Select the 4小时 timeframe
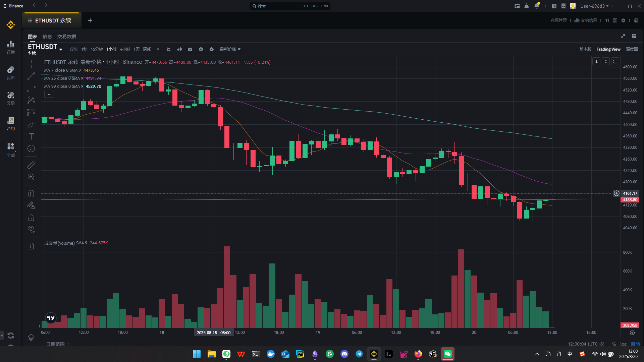644x362 pixels. tap(125, 49)
